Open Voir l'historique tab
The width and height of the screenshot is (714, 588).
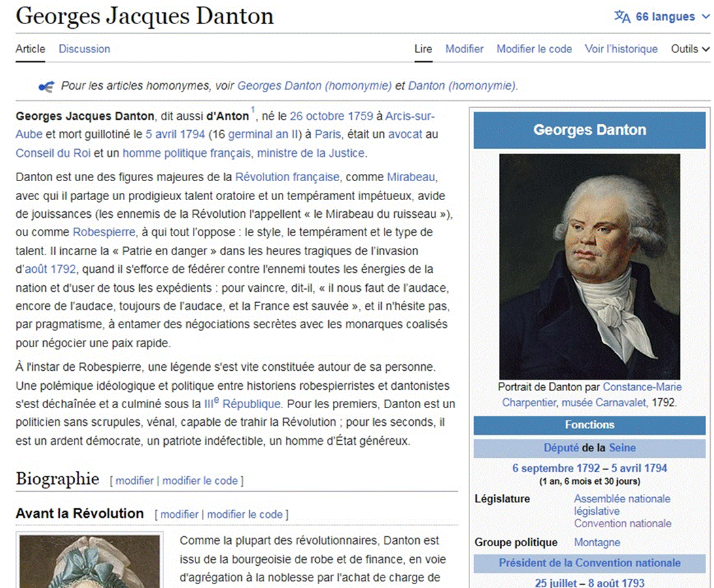[x=621, y=49]
